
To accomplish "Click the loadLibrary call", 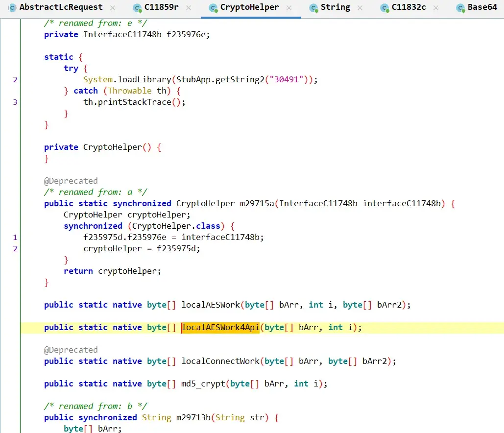I will point(144,80).
